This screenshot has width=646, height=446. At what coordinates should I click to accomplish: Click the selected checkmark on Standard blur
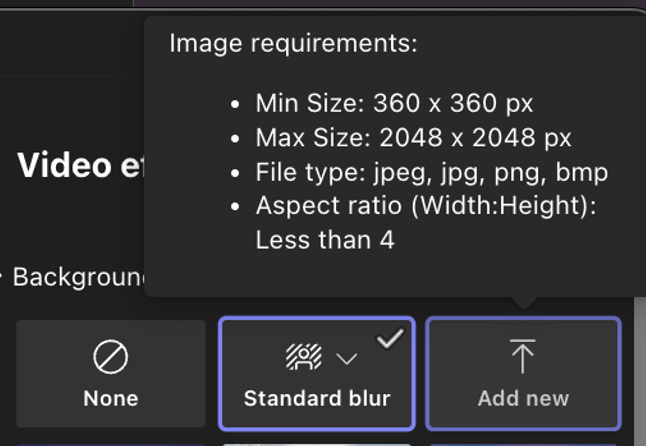tap(389, 340)
